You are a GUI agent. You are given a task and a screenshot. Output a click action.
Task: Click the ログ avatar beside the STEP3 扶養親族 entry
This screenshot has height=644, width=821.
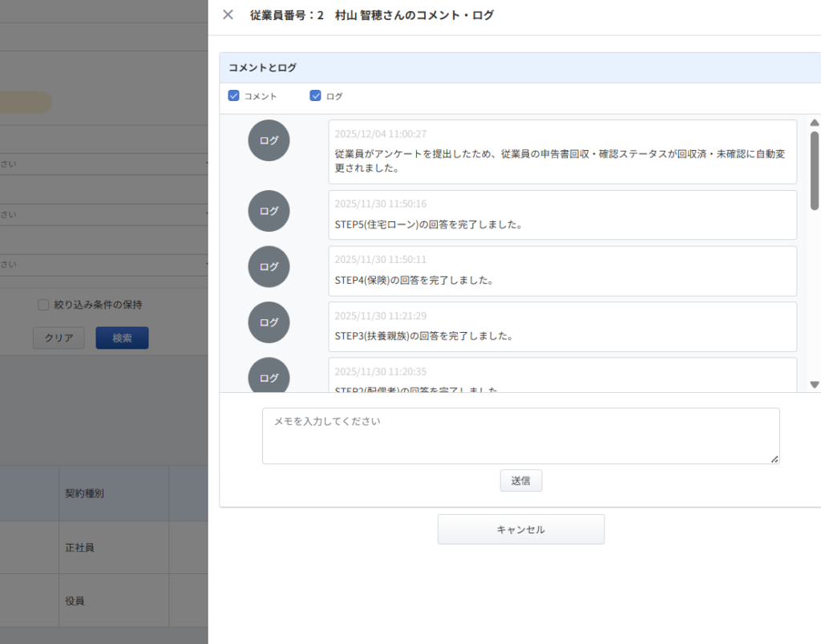pos(269,322)
